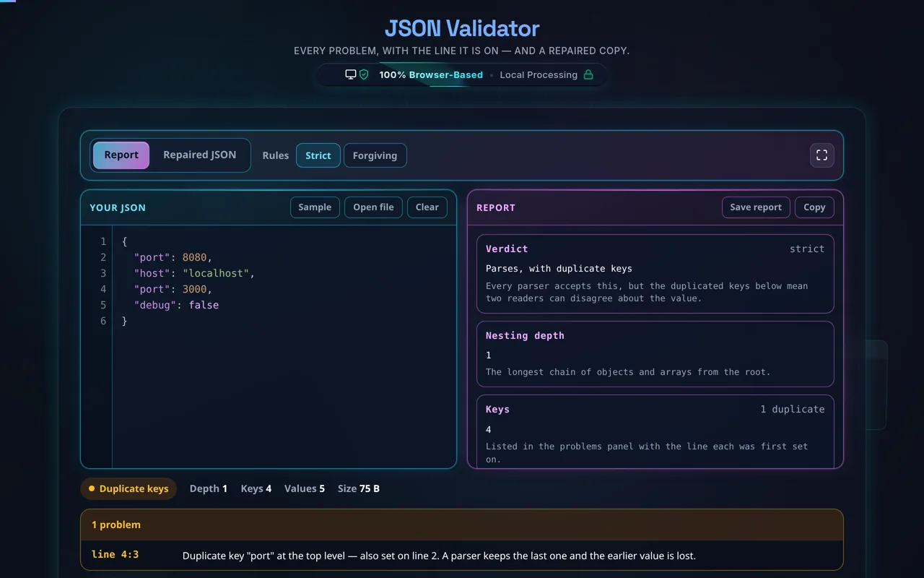This screenshot has height=578, width=924.
Task: Click inside the JSON editor on line 5
Action: (x=284, y=305)
